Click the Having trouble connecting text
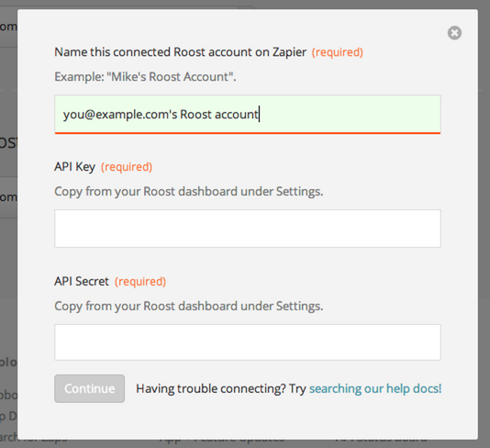 [x=211, y=388]
